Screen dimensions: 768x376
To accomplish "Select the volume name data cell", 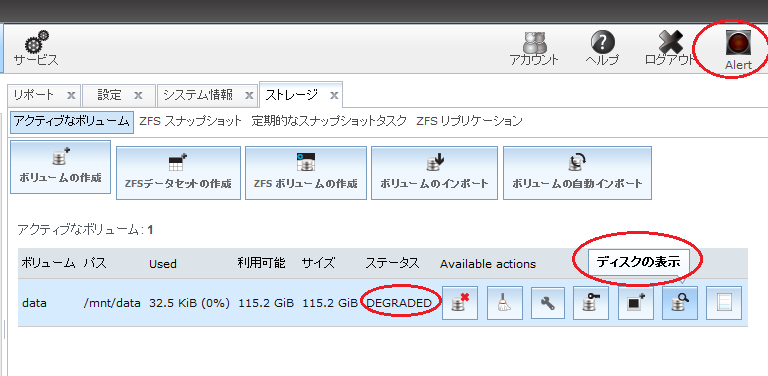I will (34, 303).
